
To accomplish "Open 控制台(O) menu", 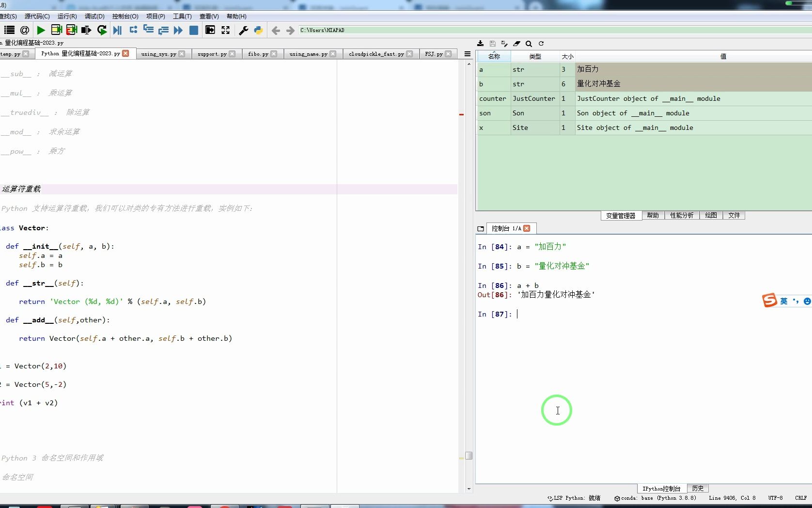I will tap(125, 16).
